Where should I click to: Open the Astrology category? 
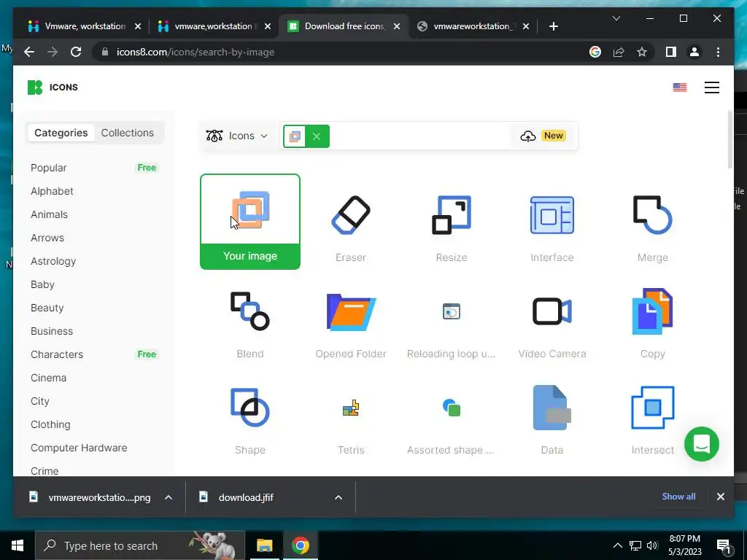pyautogui.click(x=53, y=261)
